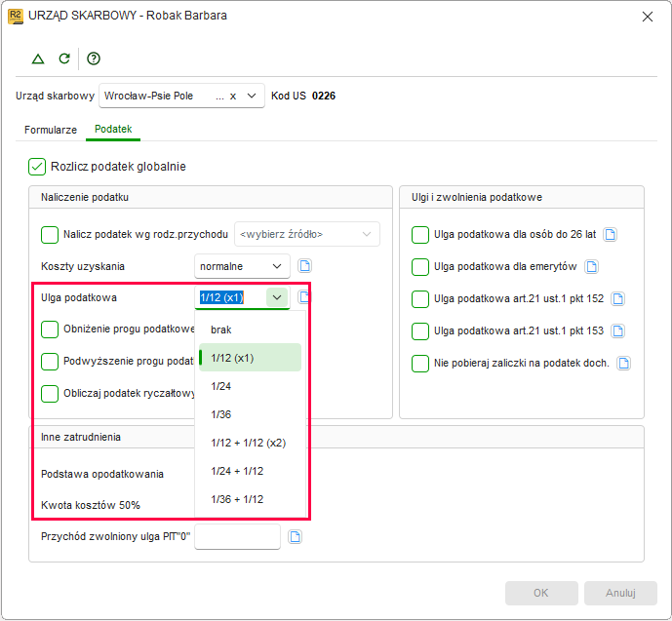Image resolution: width=672 pixels, height=621 pixels.
Task: Open document icon beside Ulga podatkowa dropdown
Action: point(304,296)
